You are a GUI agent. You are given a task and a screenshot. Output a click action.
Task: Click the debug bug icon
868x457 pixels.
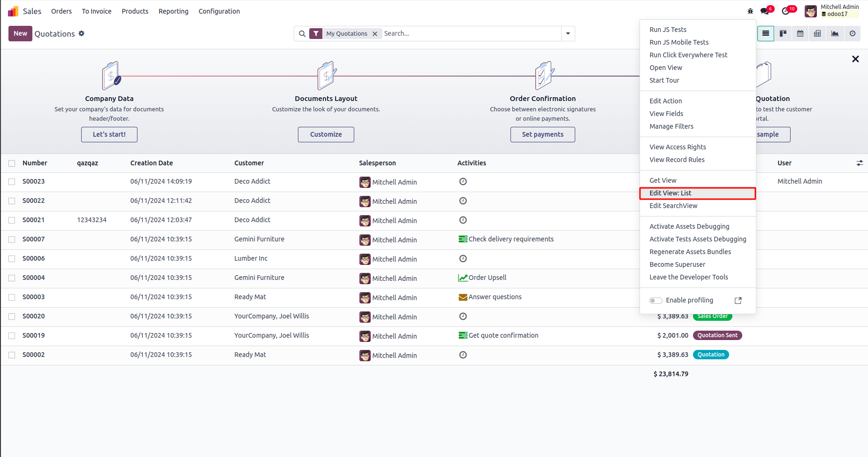[750, 11]
